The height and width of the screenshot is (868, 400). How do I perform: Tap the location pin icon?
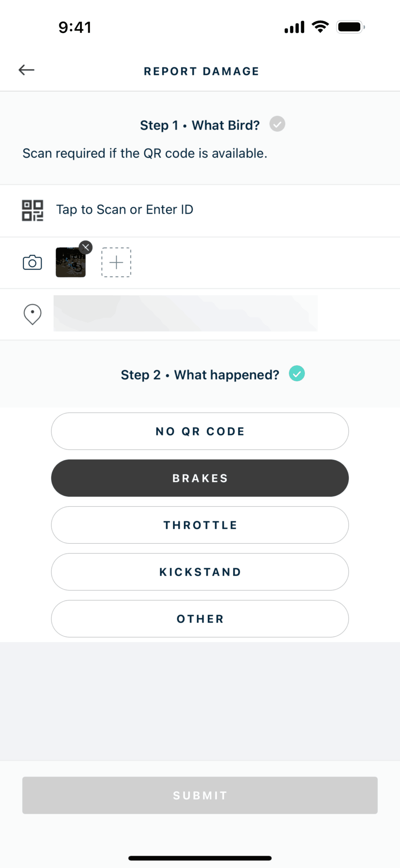(x=32, y=314)
